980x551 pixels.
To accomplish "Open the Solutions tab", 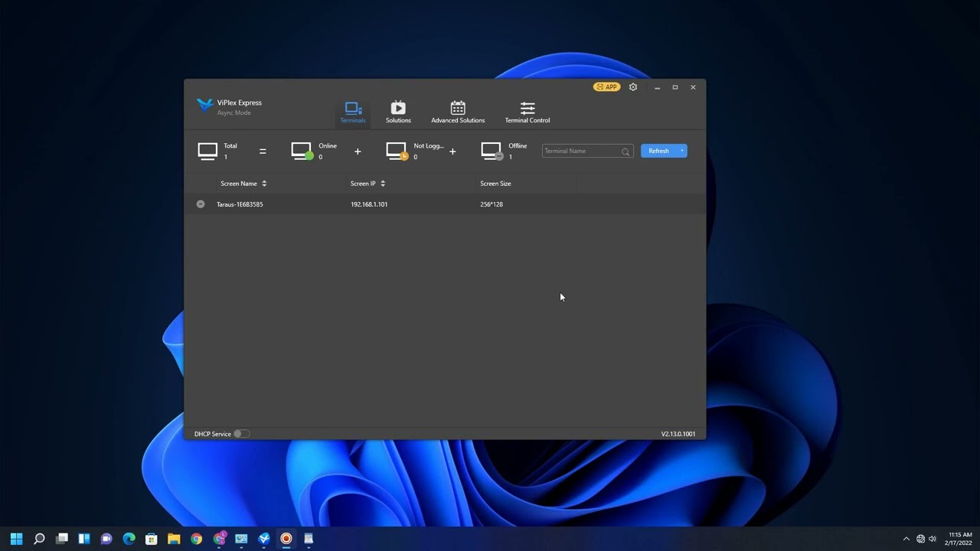I will [398, 112].
